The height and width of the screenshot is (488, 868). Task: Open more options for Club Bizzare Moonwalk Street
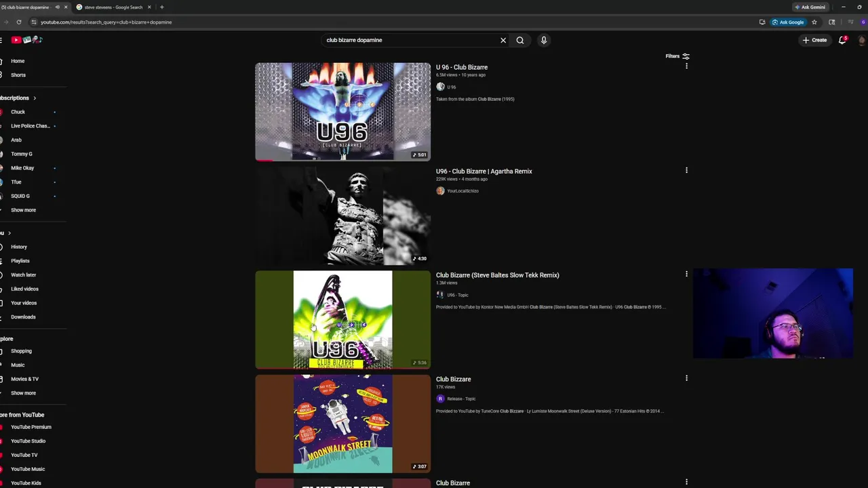(686, 378)
